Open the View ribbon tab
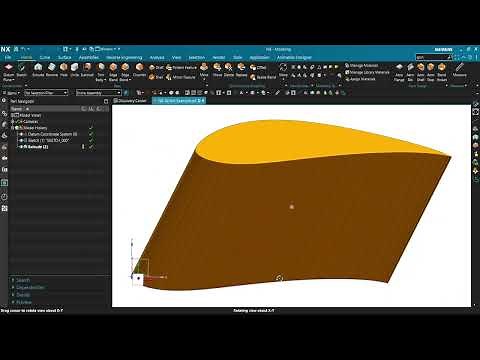 pos(176,57)
